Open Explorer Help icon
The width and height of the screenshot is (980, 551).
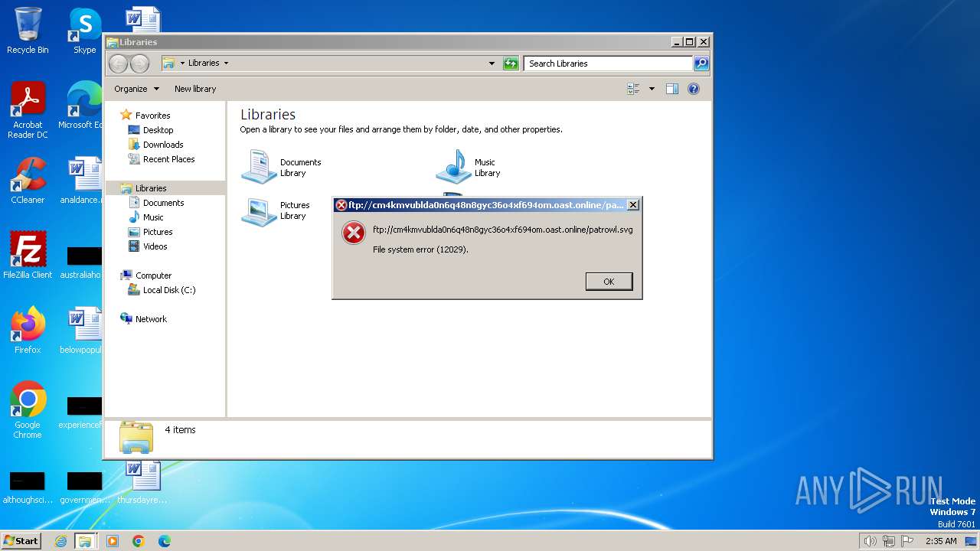coord(694,89)
